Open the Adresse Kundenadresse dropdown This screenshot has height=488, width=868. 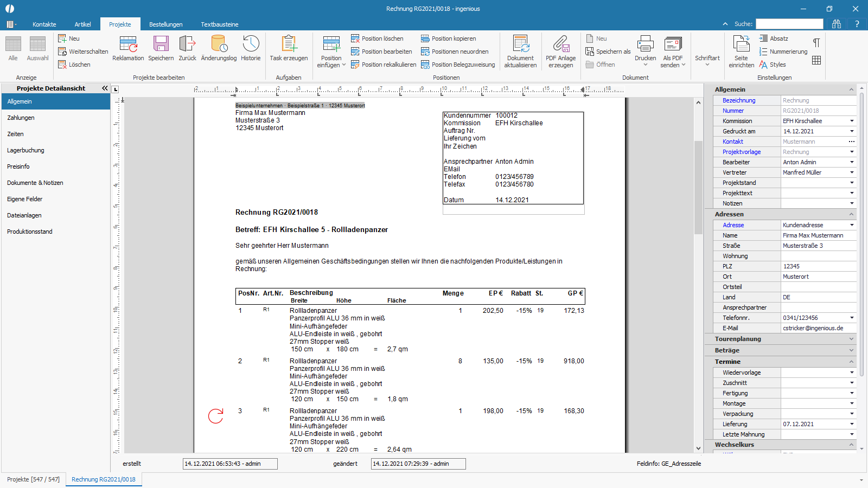(x=852, y=225)
